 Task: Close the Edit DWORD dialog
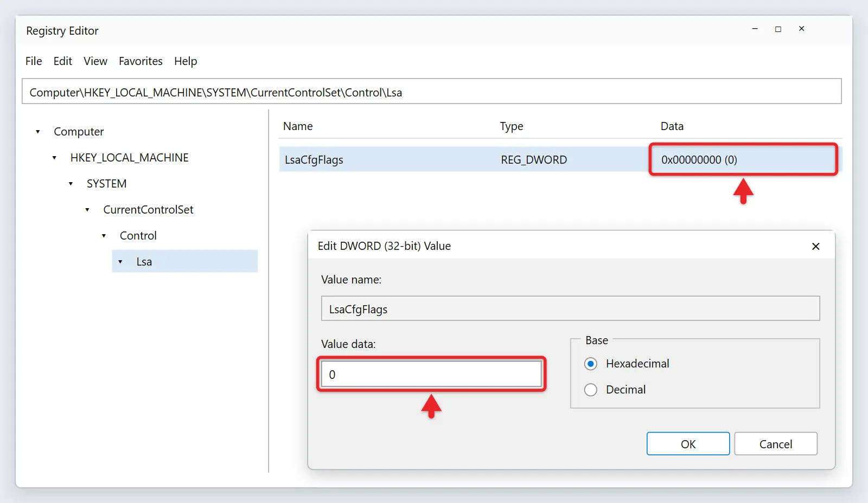(815, 247)
